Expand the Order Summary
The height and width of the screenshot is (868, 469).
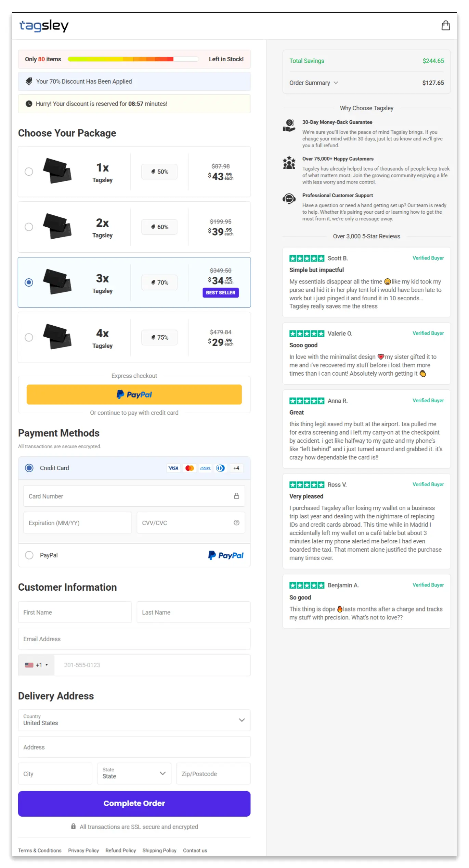tap(313, 83)
